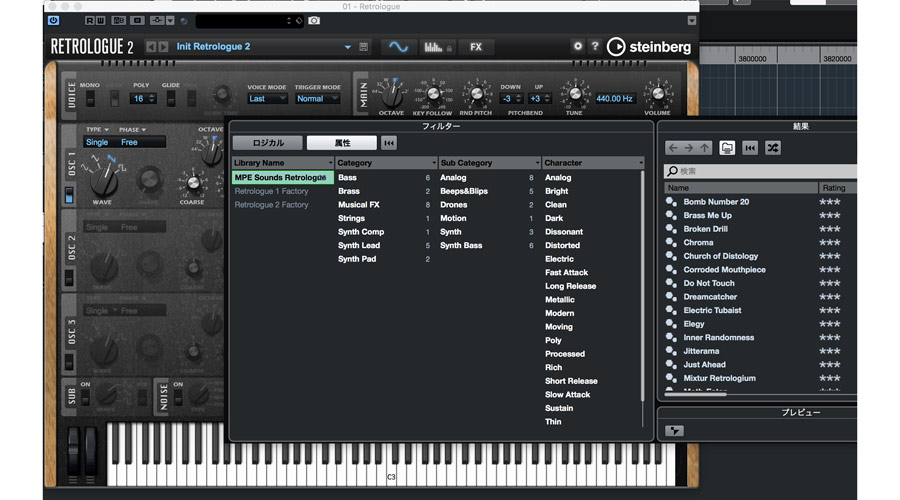Select the Dreamcatcher preset in results
The image size is (900, 500).
710,297
